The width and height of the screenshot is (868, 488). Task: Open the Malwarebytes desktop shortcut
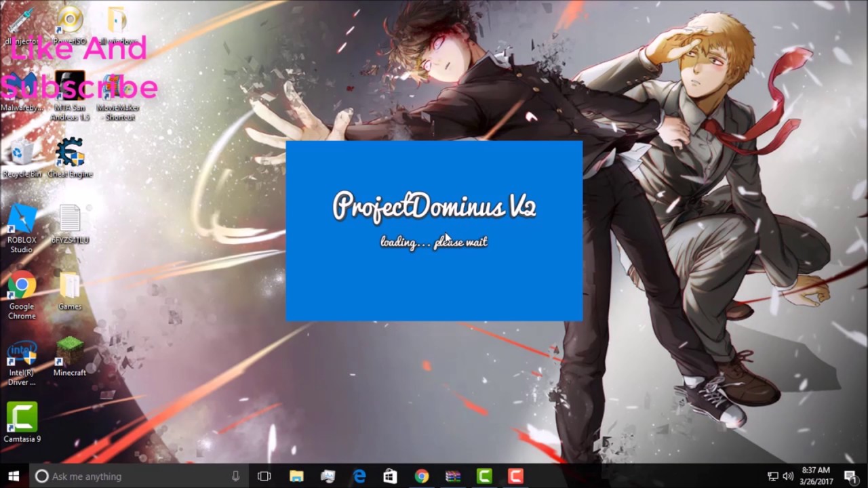tap(21, 91)
